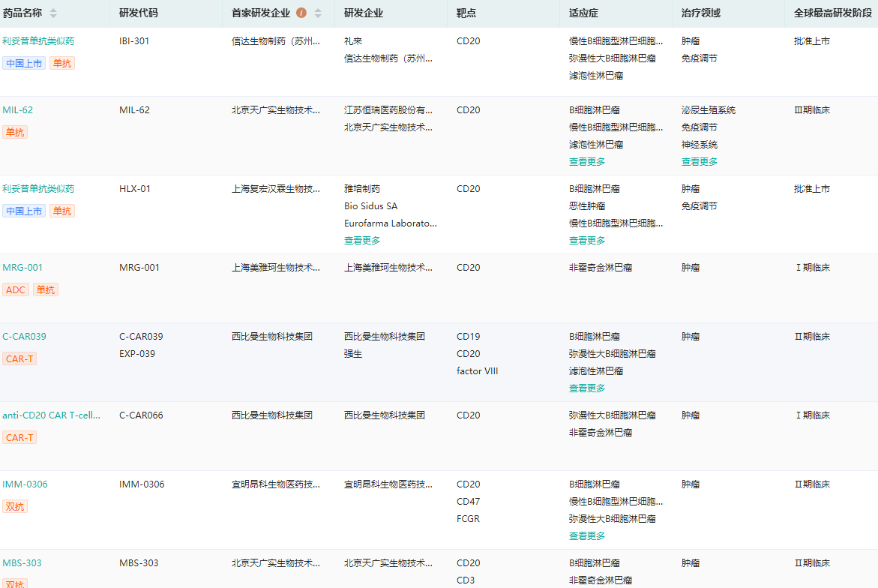Open drug link MBS-303
This screenshot has width=878, height=588.
pyautogui.click(x=22, y=563)
